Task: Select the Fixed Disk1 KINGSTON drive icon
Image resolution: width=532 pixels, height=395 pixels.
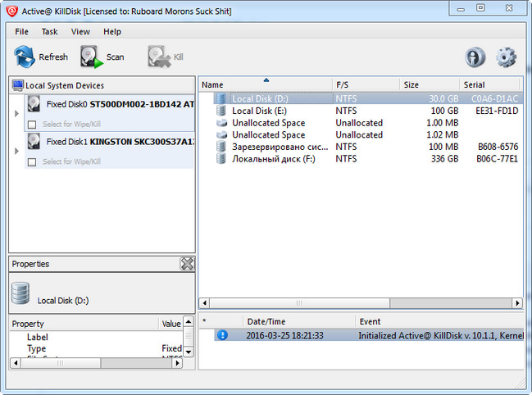Action: [x=34, y=142]
